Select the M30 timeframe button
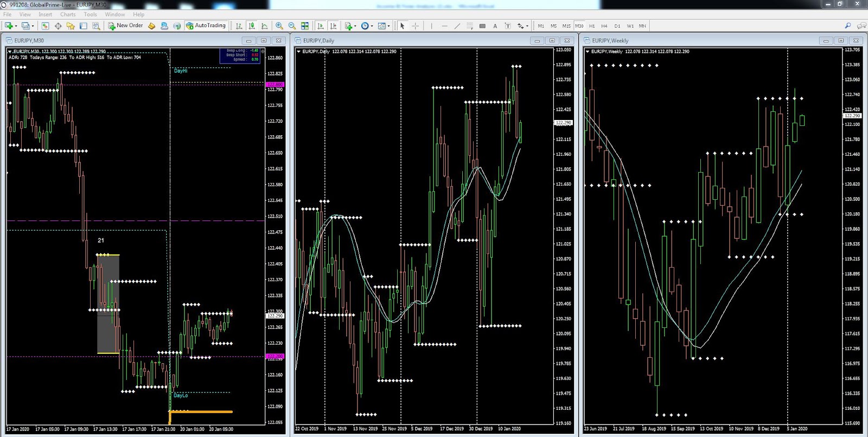Viewport: 868px width, 437px height. click(579, 26)
